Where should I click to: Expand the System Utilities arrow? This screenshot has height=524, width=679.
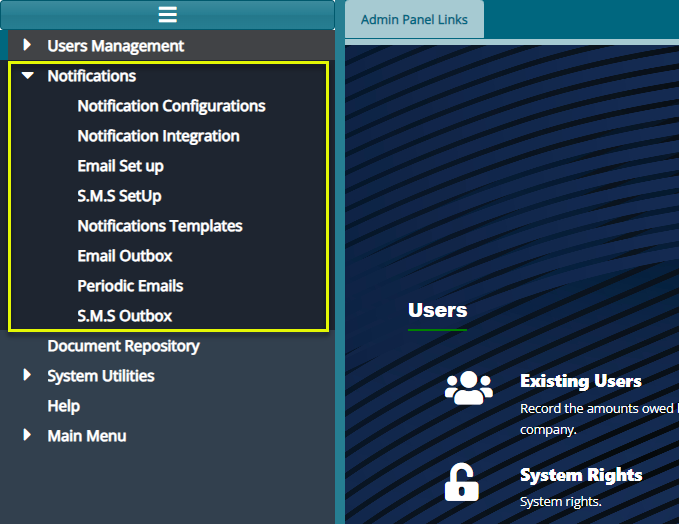pyautogui.click(x=27, y=376)
